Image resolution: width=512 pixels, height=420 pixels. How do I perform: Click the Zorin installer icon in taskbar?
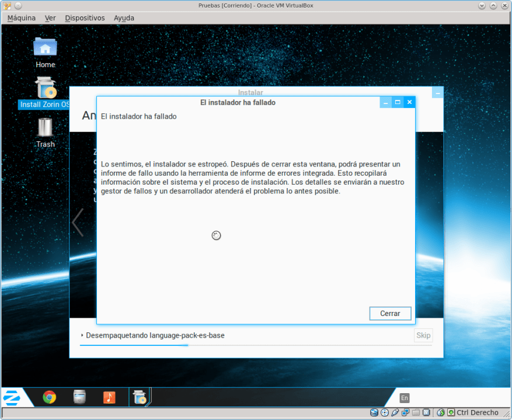(140, 397)
